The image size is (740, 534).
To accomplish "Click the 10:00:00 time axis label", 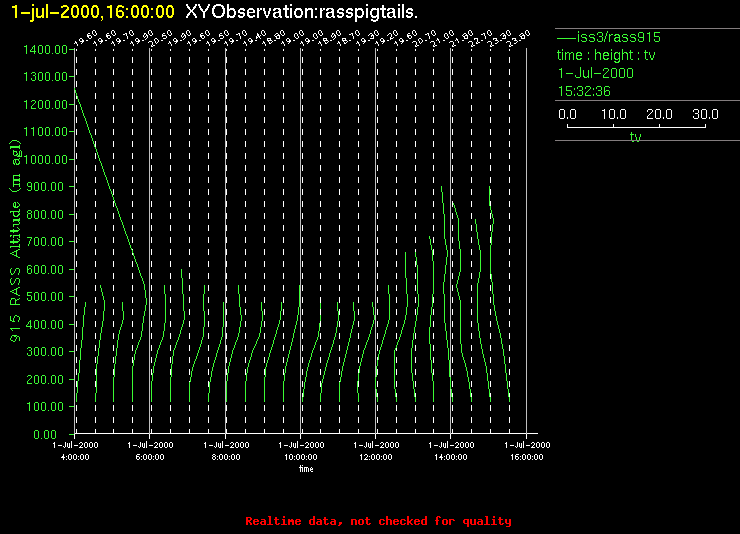I will (301, 457).
